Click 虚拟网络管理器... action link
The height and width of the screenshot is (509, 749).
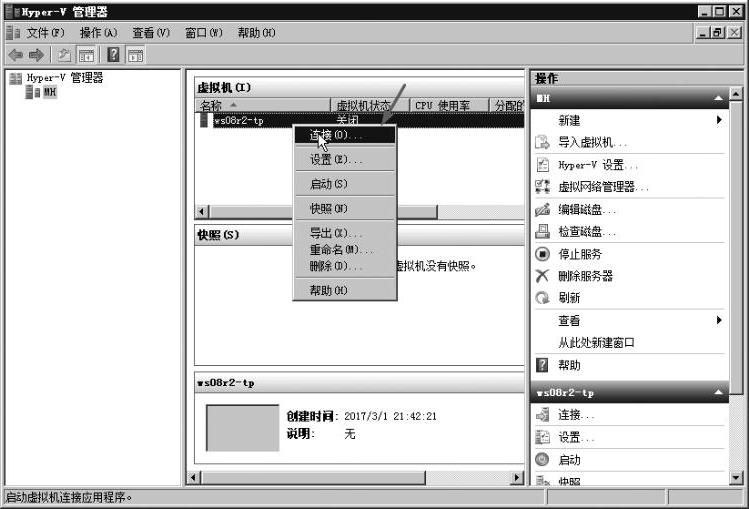tap(603, 187)
